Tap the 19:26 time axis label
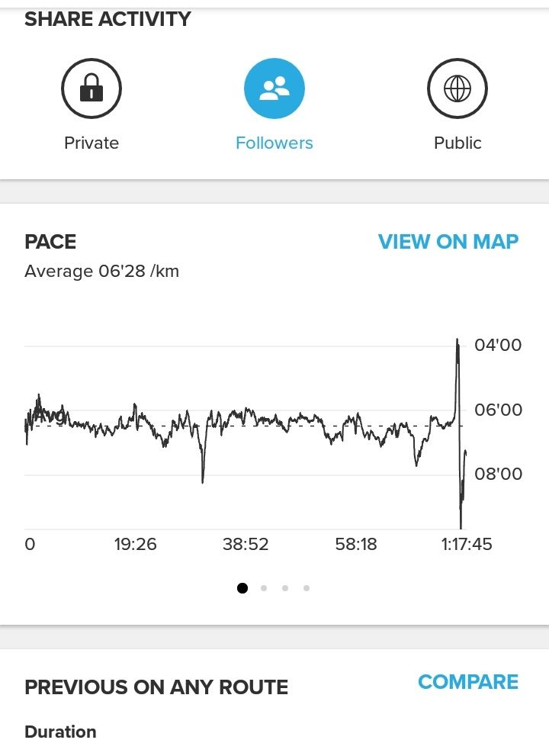The height and width of the screenshot is (756, 549). pyautogui.click(x=136, y=545)
